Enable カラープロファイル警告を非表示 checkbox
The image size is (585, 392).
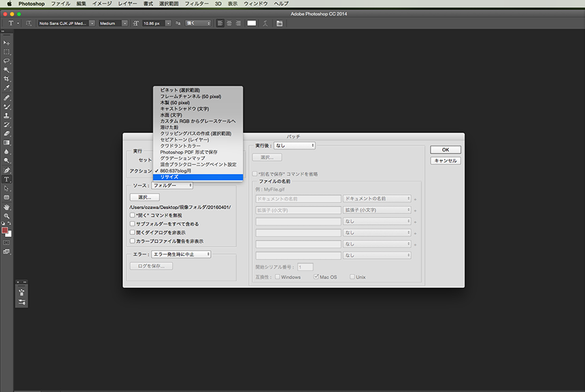click(x=133, y=240)
